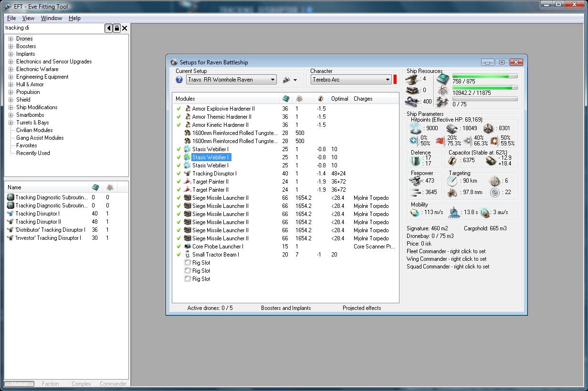588x391 pixels.
Task: Open the Window menu
Action: [x=52, y=18]
